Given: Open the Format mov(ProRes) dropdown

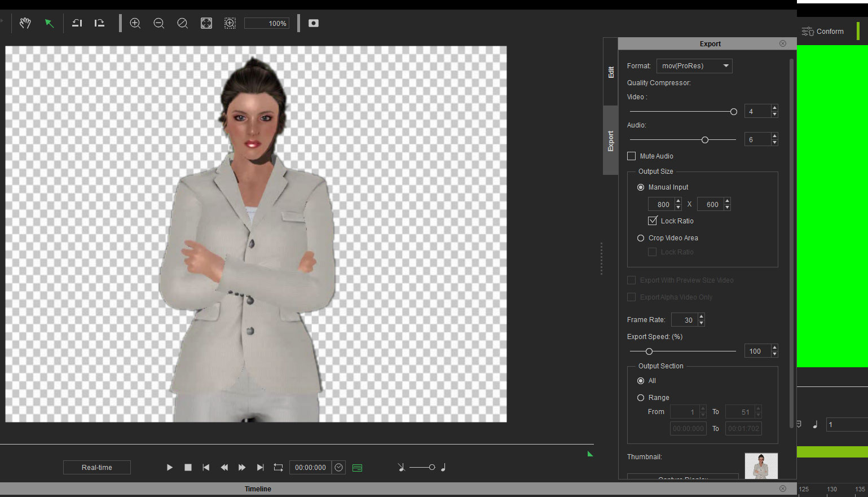Looking at the screenshot, I should [694, 66].
